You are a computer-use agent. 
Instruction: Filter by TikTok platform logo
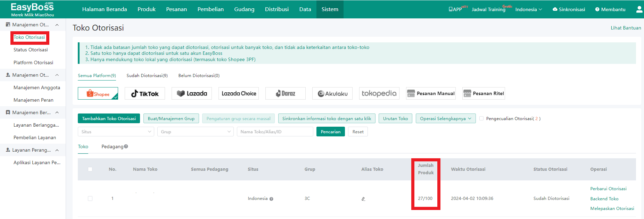[x=145, y=93]
